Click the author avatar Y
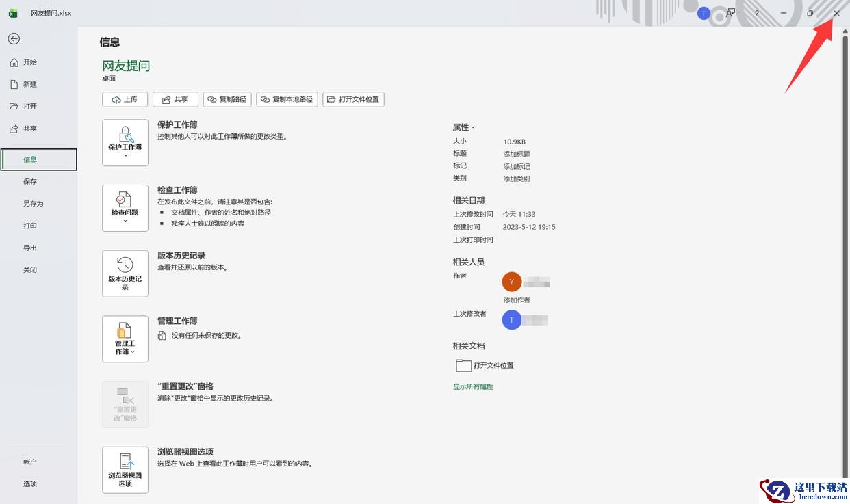Image resolution: width=850 pixels, height=504 pixels. [512, 282]
